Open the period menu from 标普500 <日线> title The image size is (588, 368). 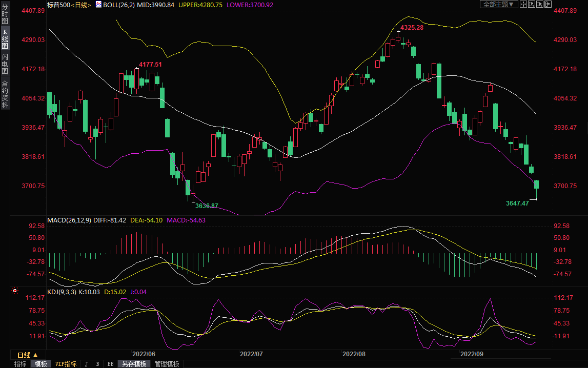pyautogui.click(x=81, y=5)
